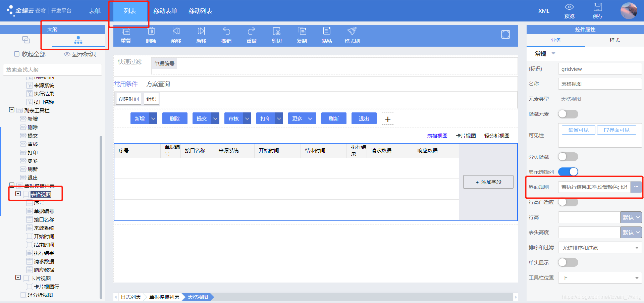Click the 撤销 undo icon
The image size is (644, 303).
pyautogui.click(x=226, y=31)
